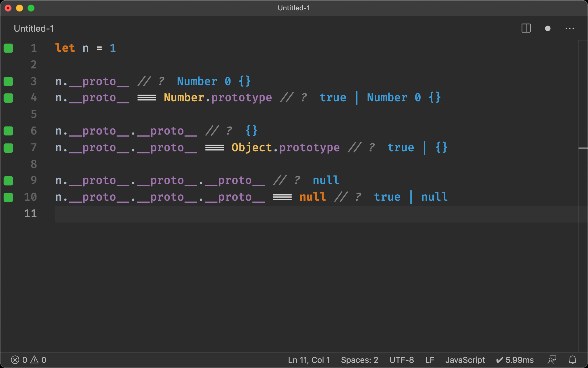Click the green gutter indicator on line 4
The image size is (588, 368).
pos(8,98)
